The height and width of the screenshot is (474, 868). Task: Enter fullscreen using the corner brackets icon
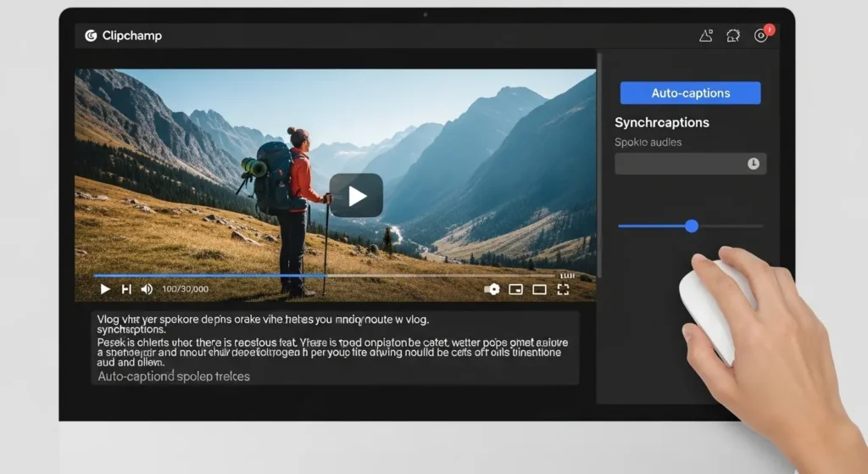pos(563,289)
